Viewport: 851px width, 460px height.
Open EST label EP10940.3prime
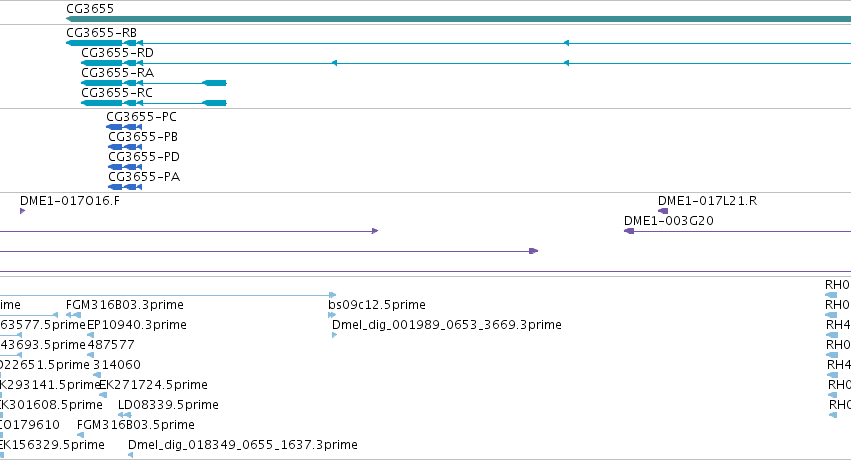coord(137,325)
